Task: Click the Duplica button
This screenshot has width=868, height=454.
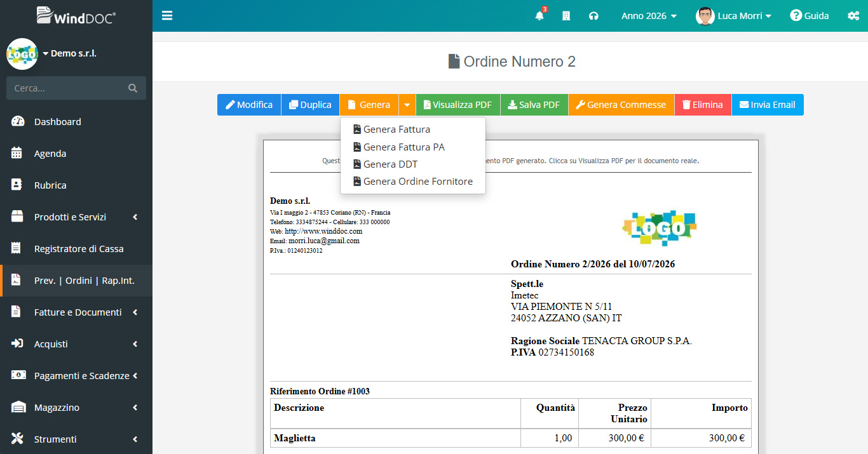Action: [x=310, y=105]
